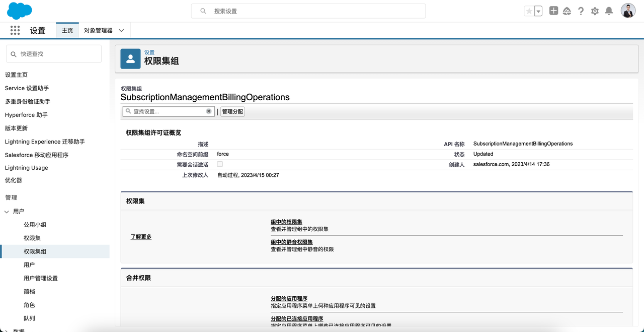
Task: Open 优化器 in sidebar
Action: pyautogui.click(x=14, y=180)
